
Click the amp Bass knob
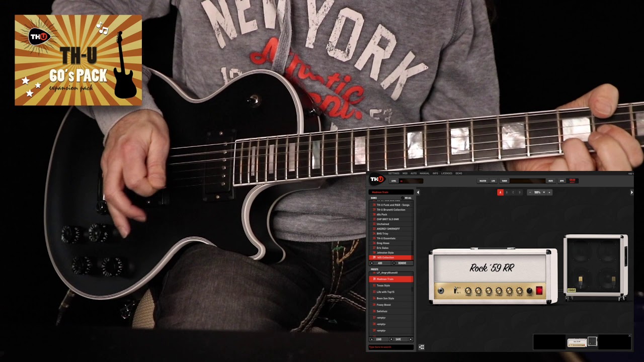click(x=478, y=291)
